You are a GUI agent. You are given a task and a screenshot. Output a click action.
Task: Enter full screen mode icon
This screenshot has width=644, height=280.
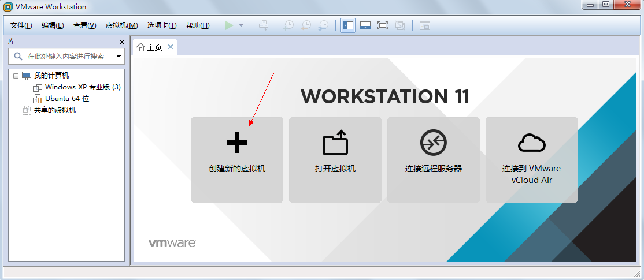point(383,25)
